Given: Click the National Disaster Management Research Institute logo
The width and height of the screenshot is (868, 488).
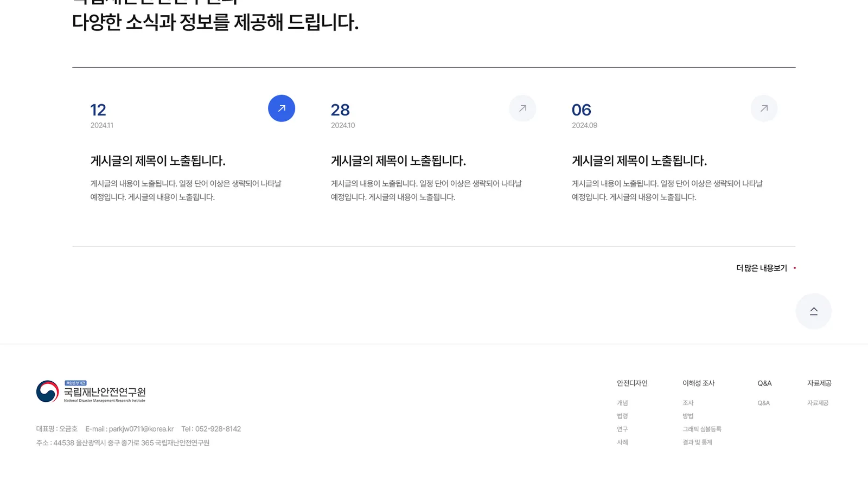Looking at the screenshot, I should tap(91, 391).
